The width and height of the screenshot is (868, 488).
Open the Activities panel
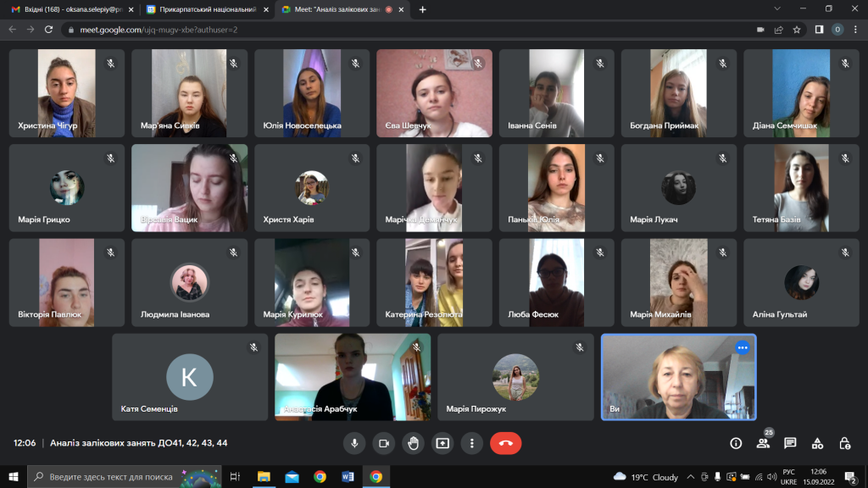[817, 443]
